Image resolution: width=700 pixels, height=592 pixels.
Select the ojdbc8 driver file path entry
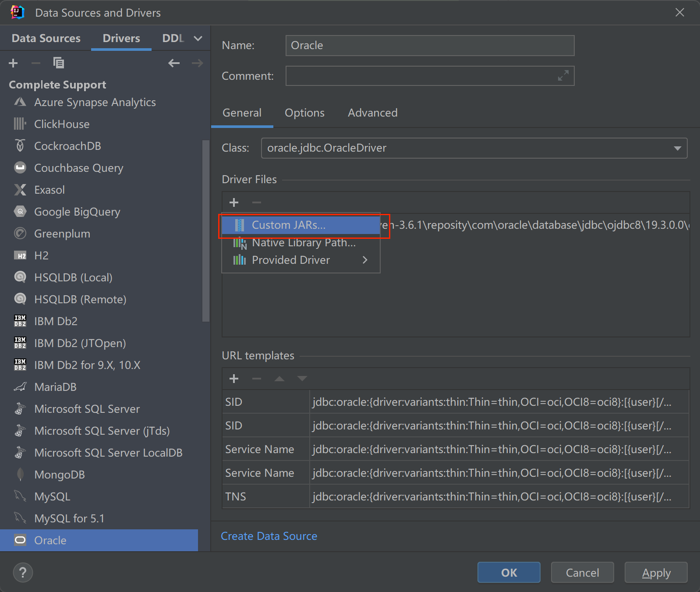click(534, 225)
